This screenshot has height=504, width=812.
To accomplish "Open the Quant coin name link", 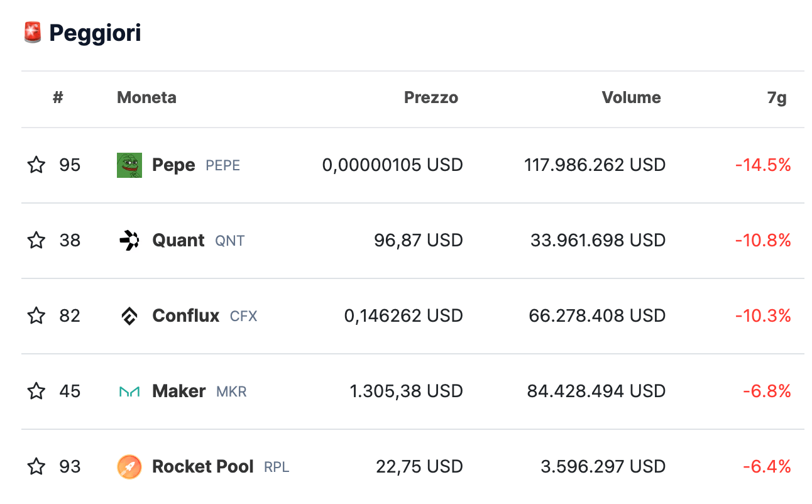I will [178, 241].
